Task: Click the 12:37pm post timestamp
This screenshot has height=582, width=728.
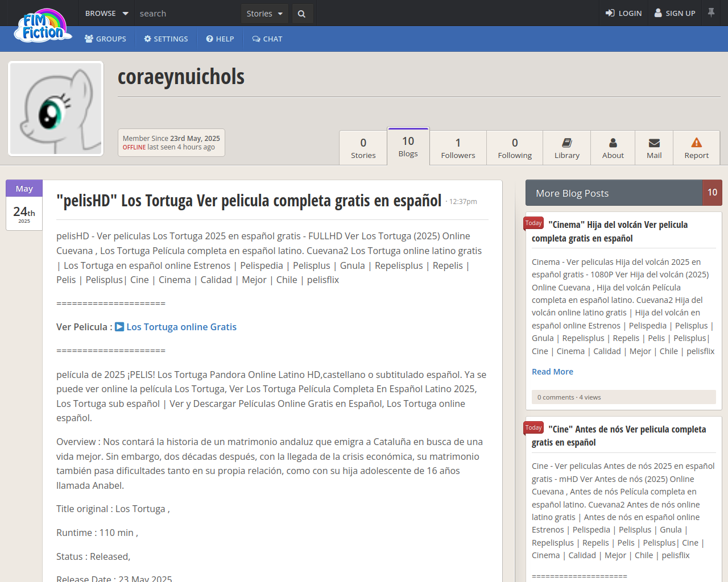Action: click(x=463, y=202)
